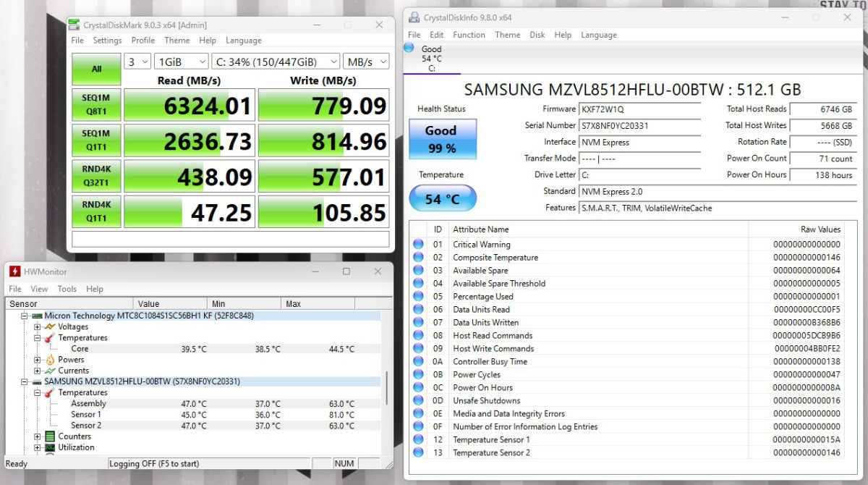Image resolution: width=868 pixels, height=485 pixels.
Task: Click the blue disk status orb above Good 54 °C
Action: click(409, 48)
